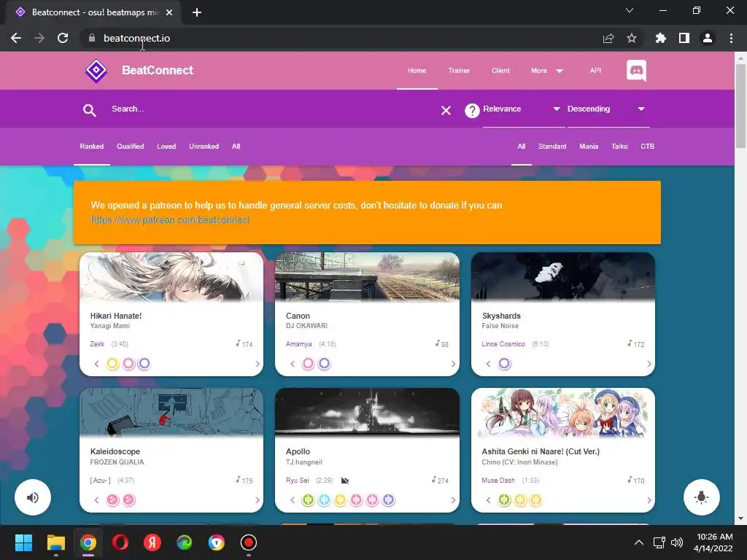Click the search magnifier icon
This screenshot has height=560, width=747.
click(x=90, y=110)
